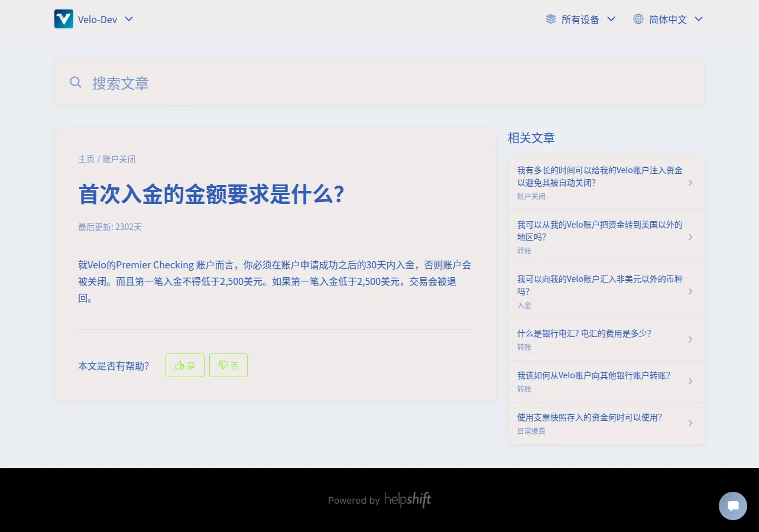
Task: Click the Velo logo icon
Action: pos(64,19)
